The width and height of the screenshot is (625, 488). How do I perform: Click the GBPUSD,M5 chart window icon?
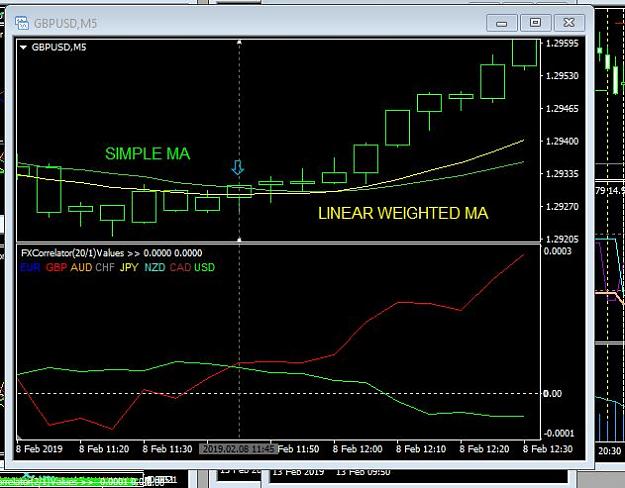click(x=22, y=23)
